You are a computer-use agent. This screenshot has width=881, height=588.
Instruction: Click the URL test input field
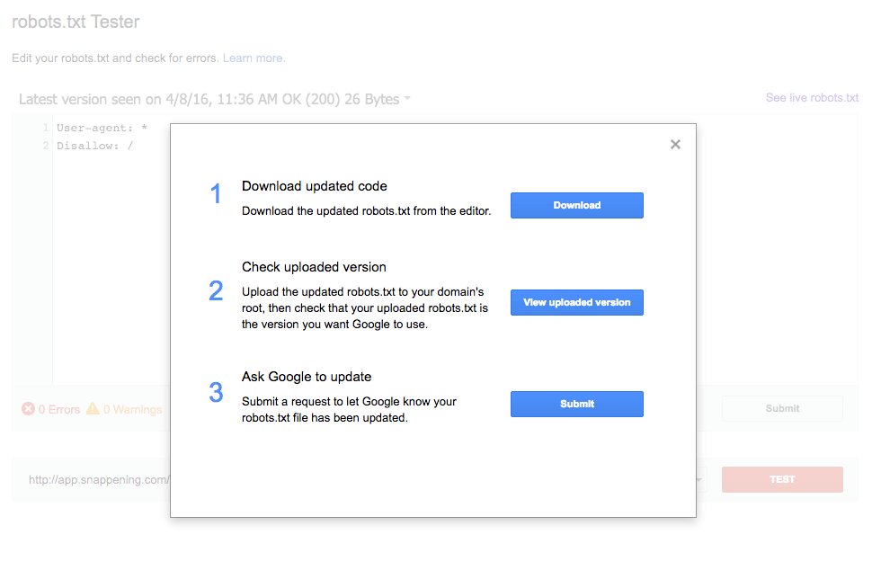tap(99, 479)
